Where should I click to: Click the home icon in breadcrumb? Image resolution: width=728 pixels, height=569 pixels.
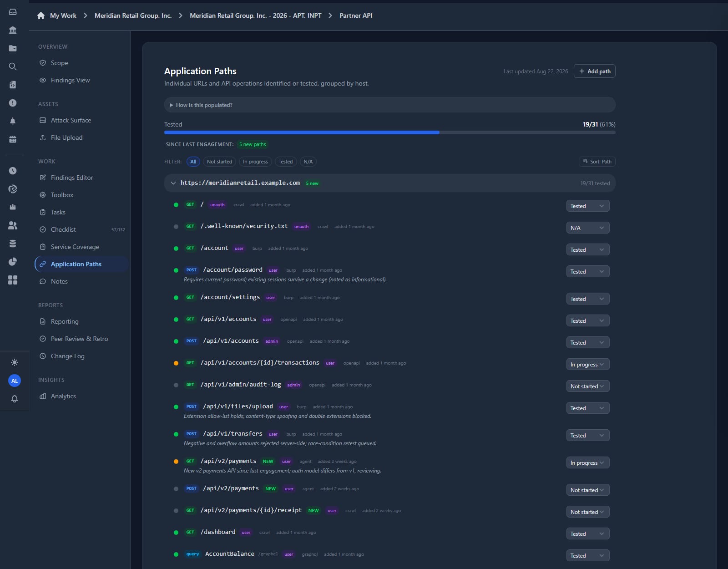41,15
